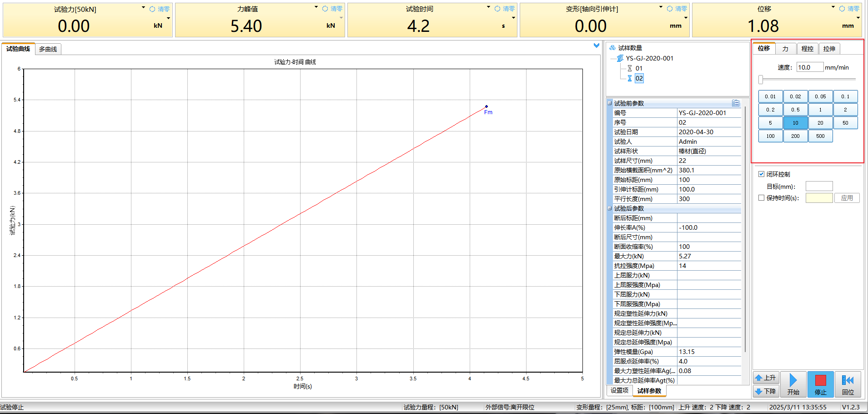
Task: Click the 下降 (lower) down-arrow button
Action: pyautogui.click(x=766, y=391)
